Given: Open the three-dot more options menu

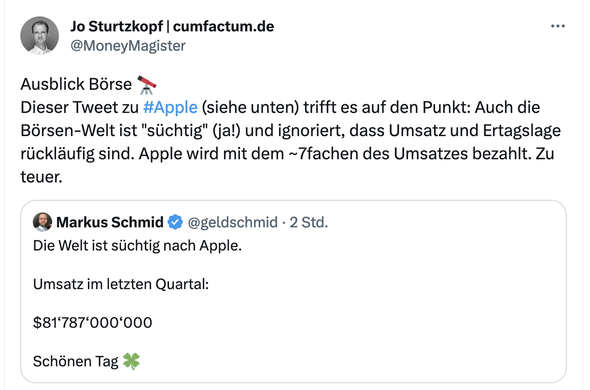Looking at the screenshot, I should pyautogui.click(x=558, y=26).
